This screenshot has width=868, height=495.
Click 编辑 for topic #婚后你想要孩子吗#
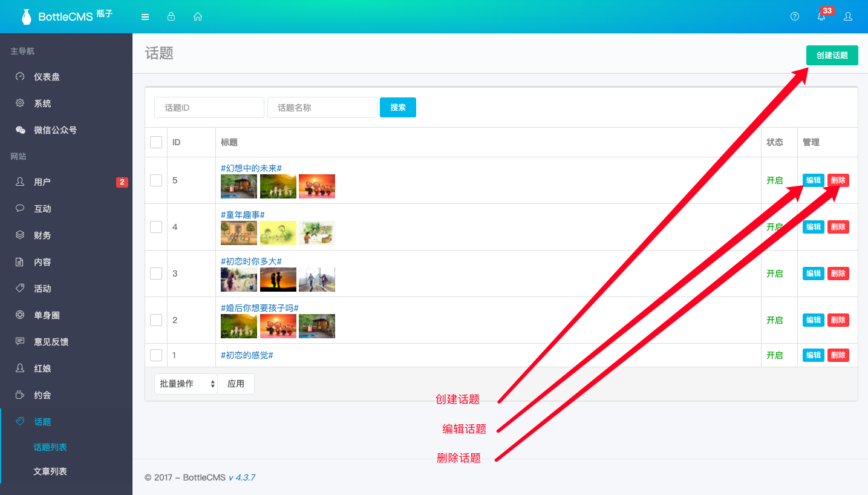point(814,320)
